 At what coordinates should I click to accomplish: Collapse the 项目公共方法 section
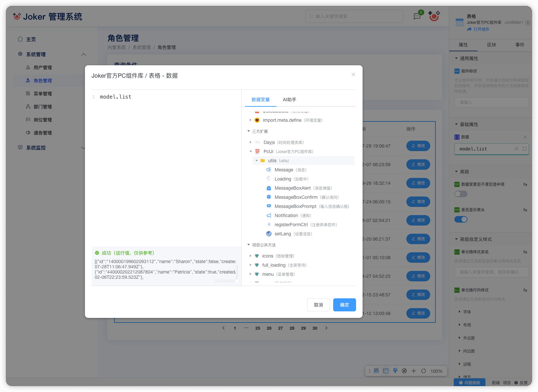point(249,245)
